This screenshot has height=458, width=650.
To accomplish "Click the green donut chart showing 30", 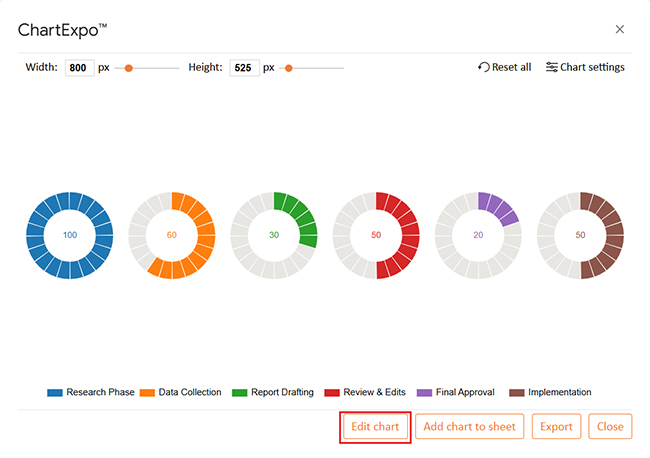I will [x=274, y=235].
